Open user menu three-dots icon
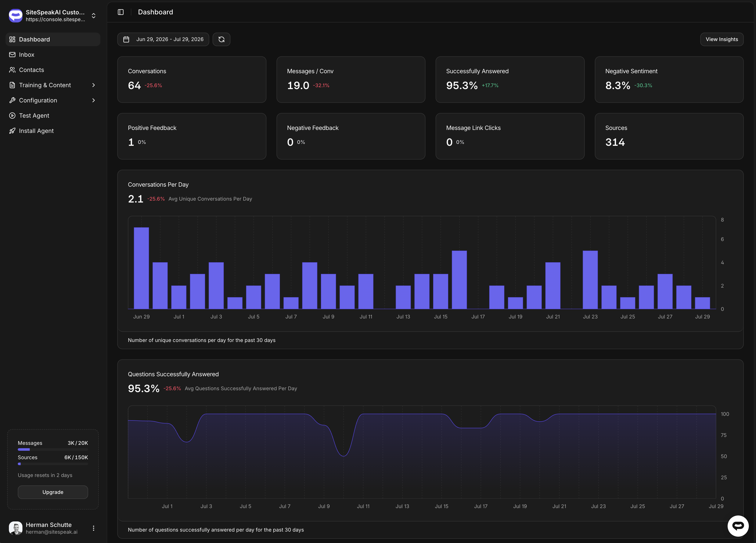Viewport: 756px width, 543px height. pyautogui.click(x=94, y=528)
